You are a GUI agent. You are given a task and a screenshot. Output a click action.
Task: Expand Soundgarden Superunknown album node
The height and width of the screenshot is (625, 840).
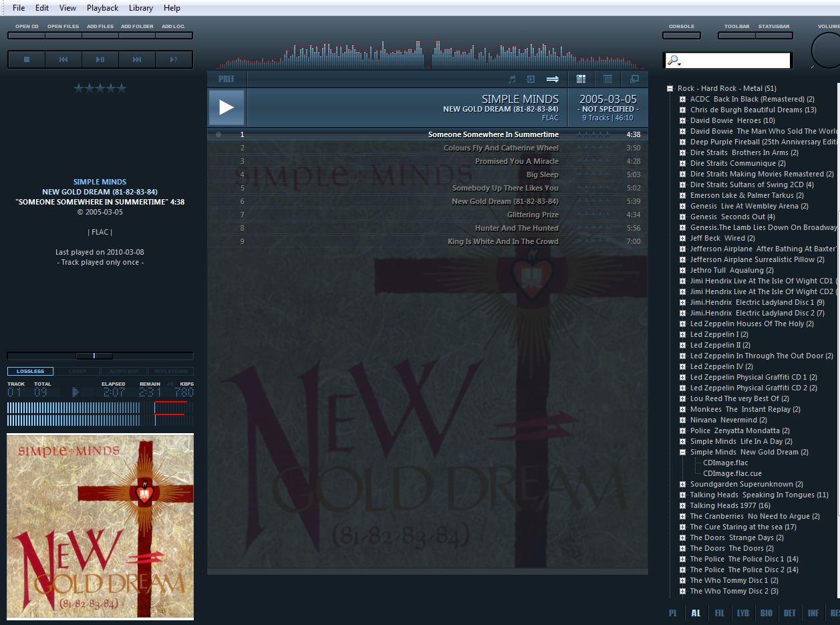click(x=682, y=484)
